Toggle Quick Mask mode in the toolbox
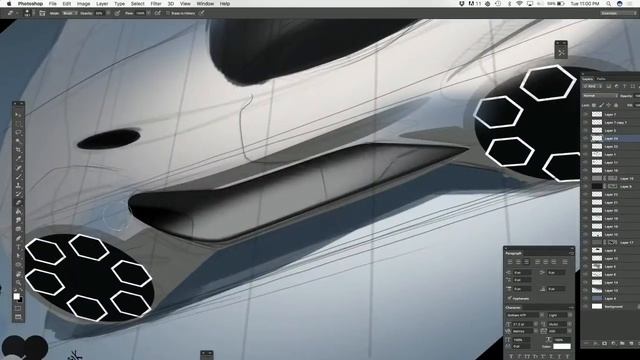Screen dimensions: 640x360 [x=18, y=309]
